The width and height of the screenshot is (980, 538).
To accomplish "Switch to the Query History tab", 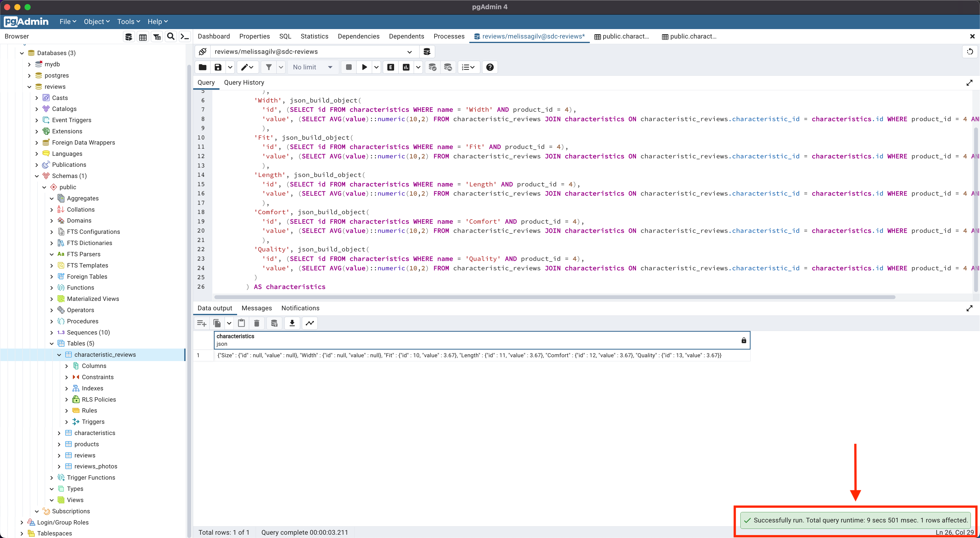I will point(244,83).
